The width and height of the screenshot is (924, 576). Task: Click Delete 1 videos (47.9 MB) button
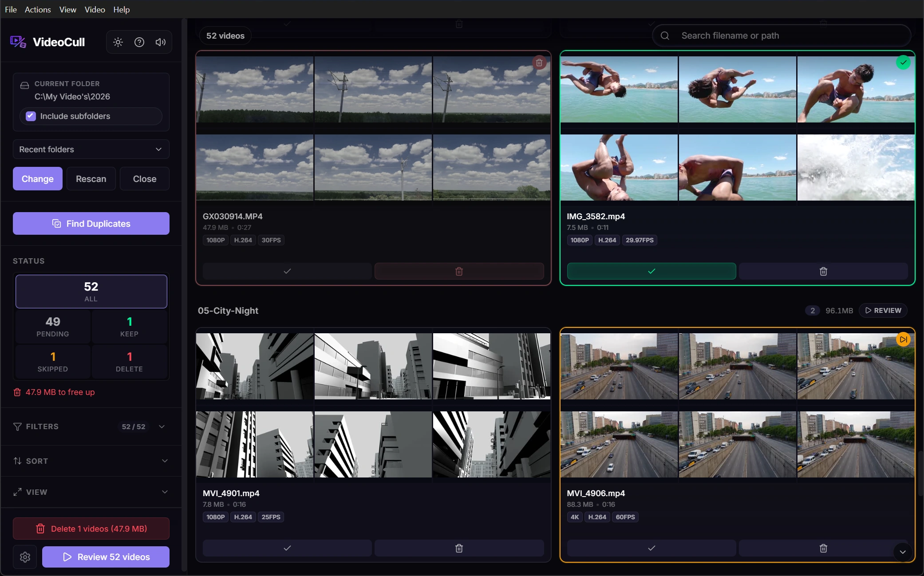tap(91, 529)
